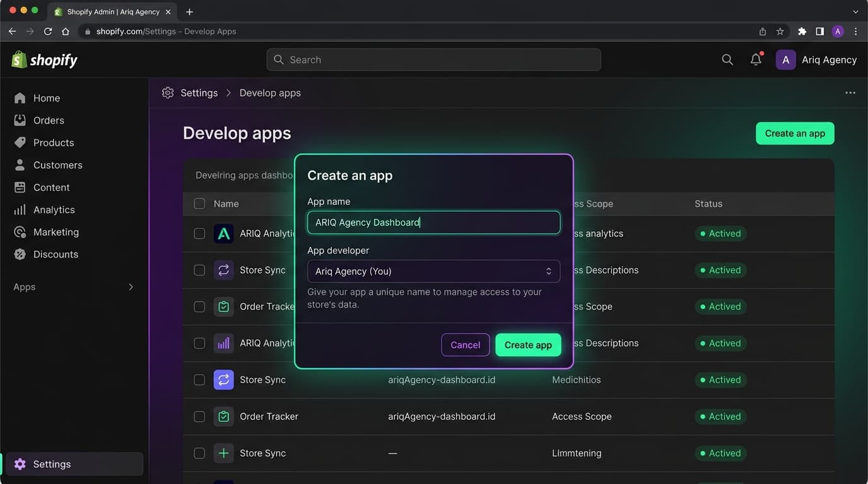Check the Order Tracker bottom row checkbox
The height and width of the screenshot is (484, 868).
pos(199,417)
